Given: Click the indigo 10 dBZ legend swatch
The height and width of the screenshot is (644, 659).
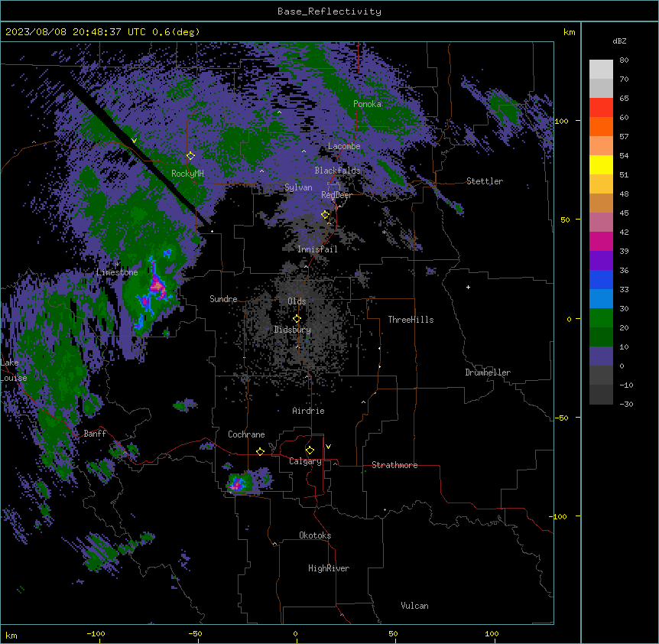Looking at the screenshot, I should 601,356.
